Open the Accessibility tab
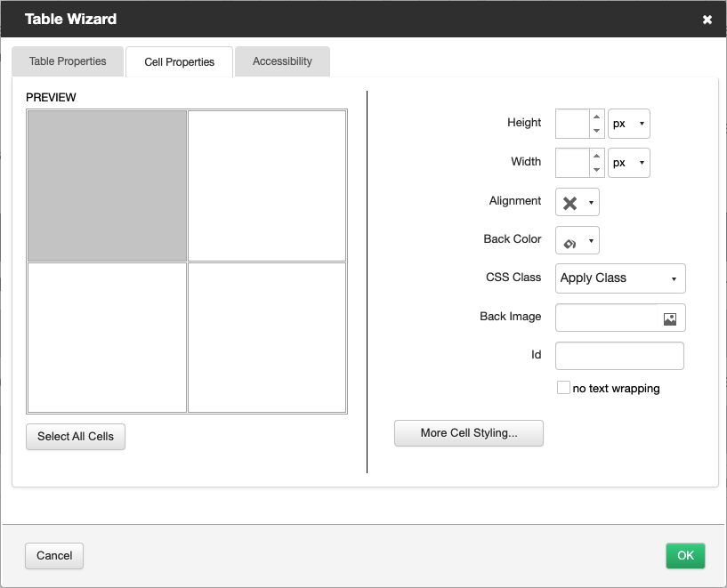The image size is (727, 588). pos(282,61)
